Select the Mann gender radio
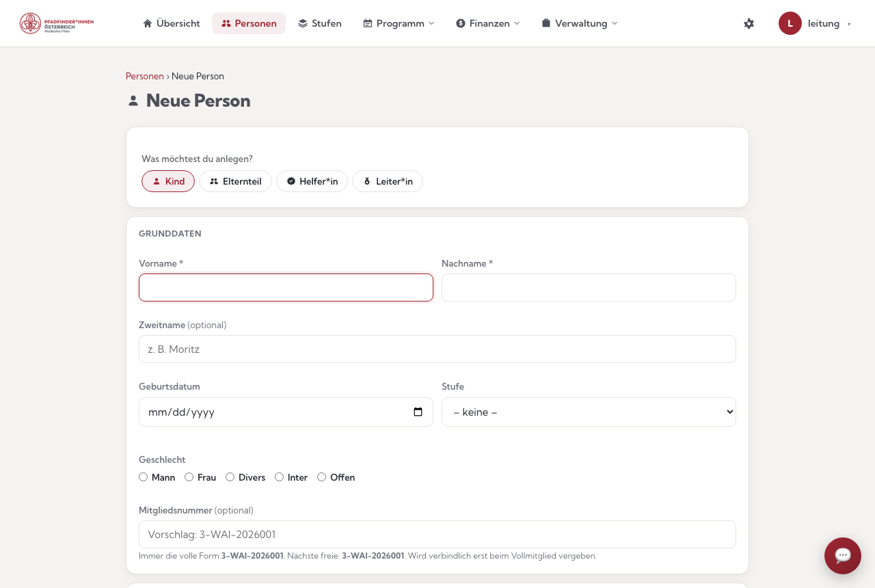The height and width of the screenshot is (588, 875). [144, 477]
